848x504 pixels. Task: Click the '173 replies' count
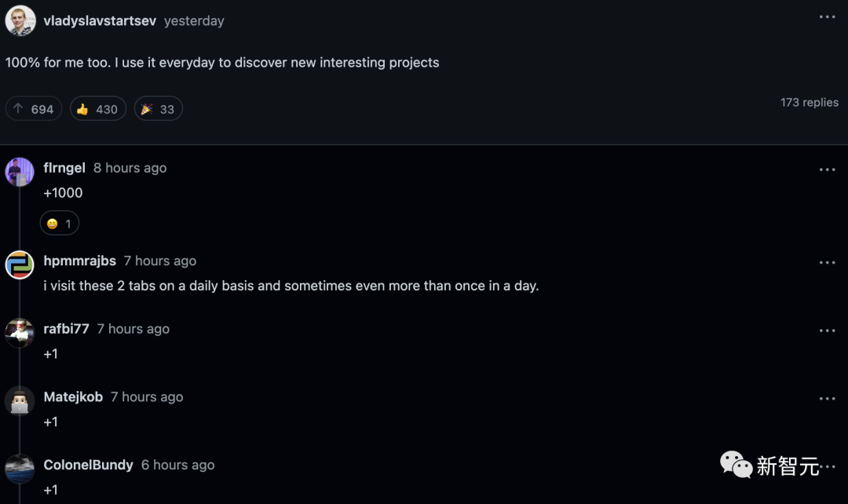click(x=809, y=103)
